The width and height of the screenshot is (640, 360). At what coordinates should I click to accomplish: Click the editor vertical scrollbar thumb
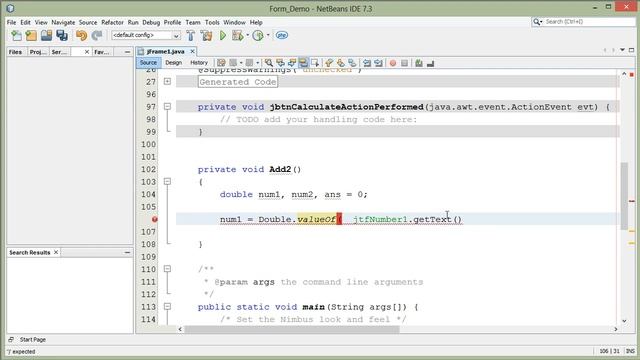coord(624,196)
